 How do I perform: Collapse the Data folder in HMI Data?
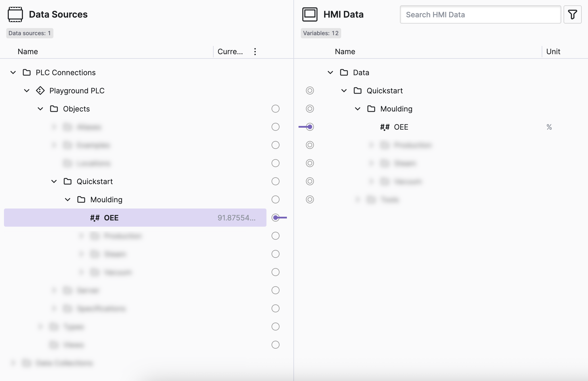(x=330, y=73)
